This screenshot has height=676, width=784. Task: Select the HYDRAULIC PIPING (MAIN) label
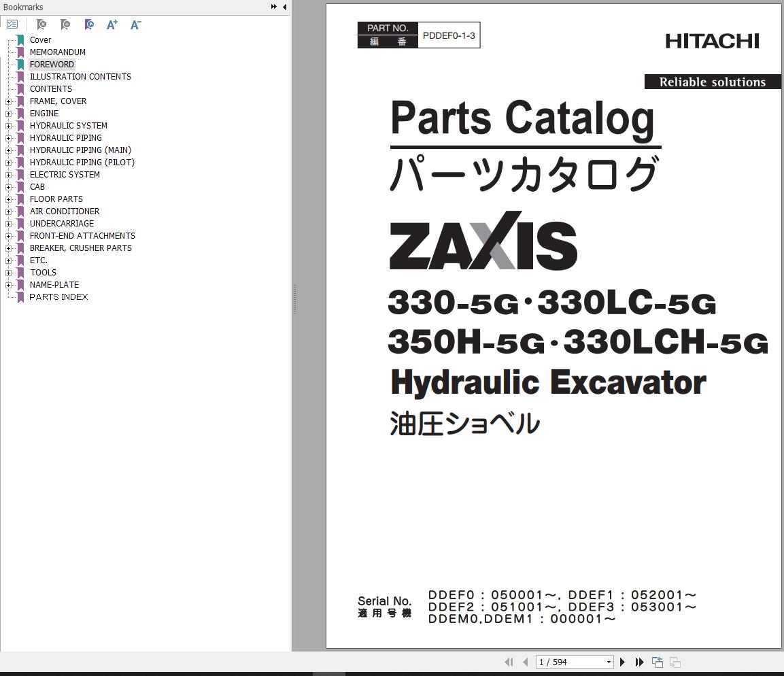pyautogui.click(x=80, y=150)
